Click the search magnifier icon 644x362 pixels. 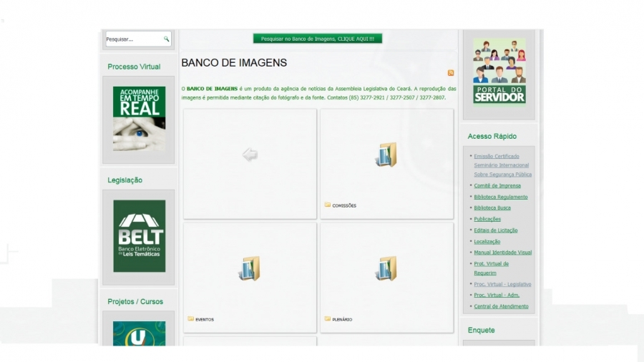pos(166,39)
